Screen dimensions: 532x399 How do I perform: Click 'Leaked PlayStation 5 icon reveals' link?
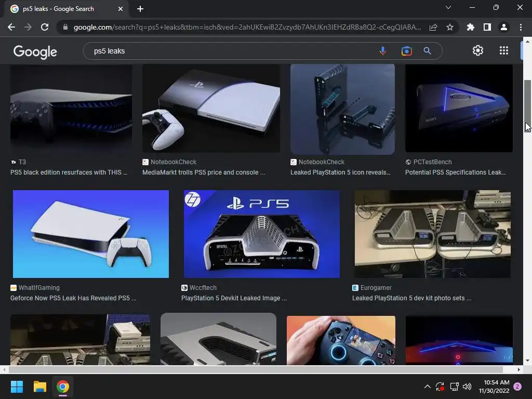pos(340,172)
